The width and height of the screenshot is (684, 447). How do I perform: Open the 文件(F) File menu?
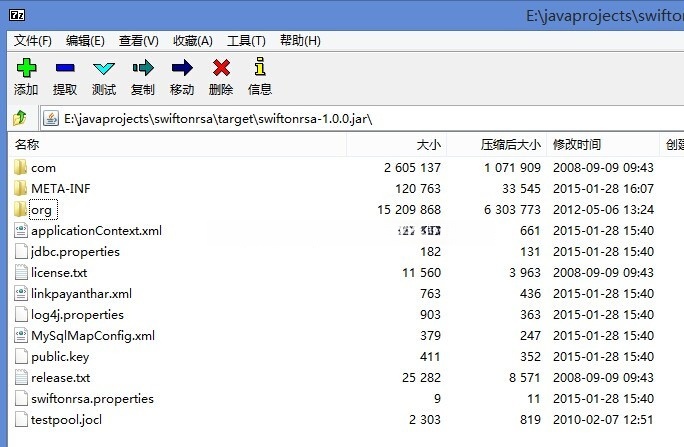tap(33, 41)
